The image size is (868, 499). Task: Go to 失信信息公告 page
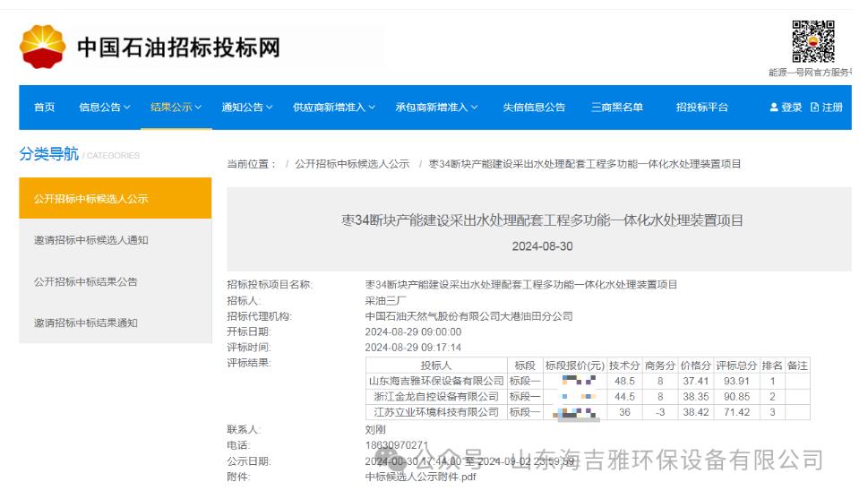534,108
